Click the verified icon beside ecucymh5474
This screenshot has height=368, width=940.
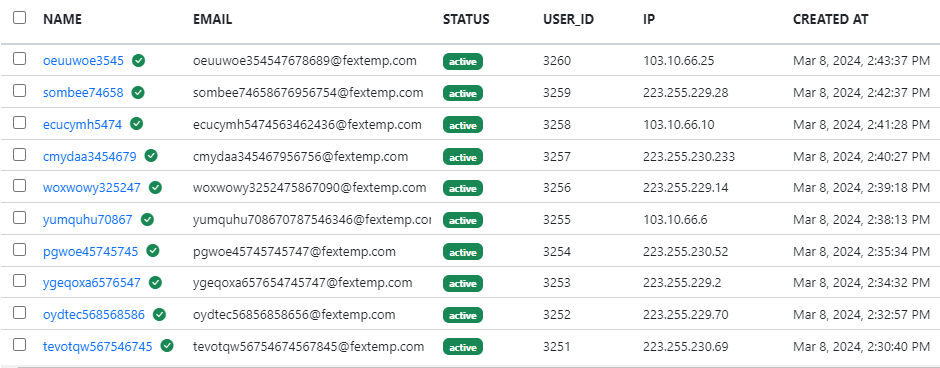(x=137, y=124)
